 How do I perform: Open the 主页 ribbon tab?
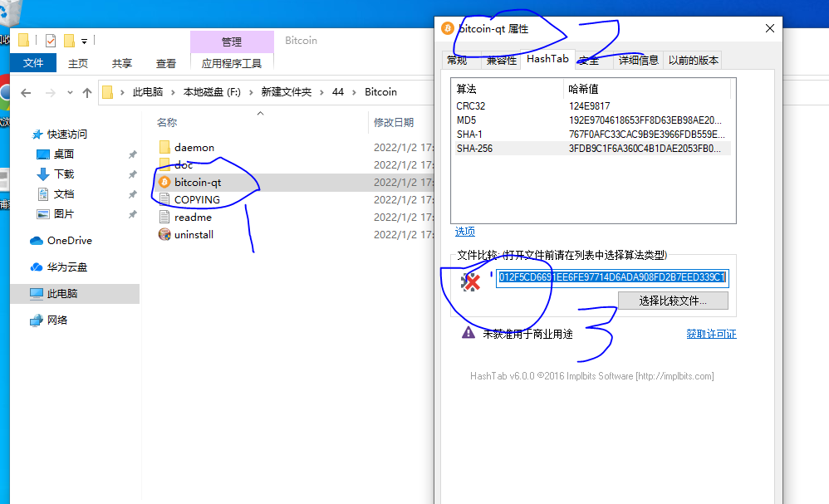tap(78, 63)
